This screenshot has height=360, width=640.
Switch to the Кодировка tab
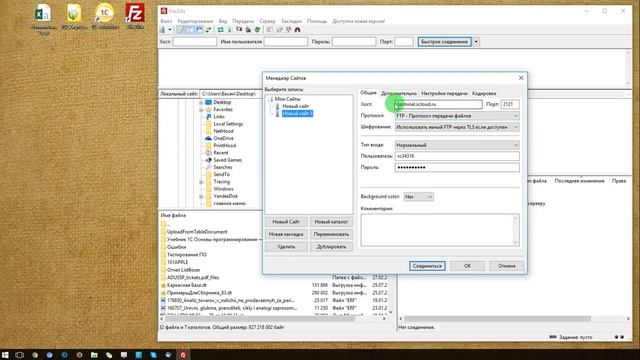coord(484,93)
